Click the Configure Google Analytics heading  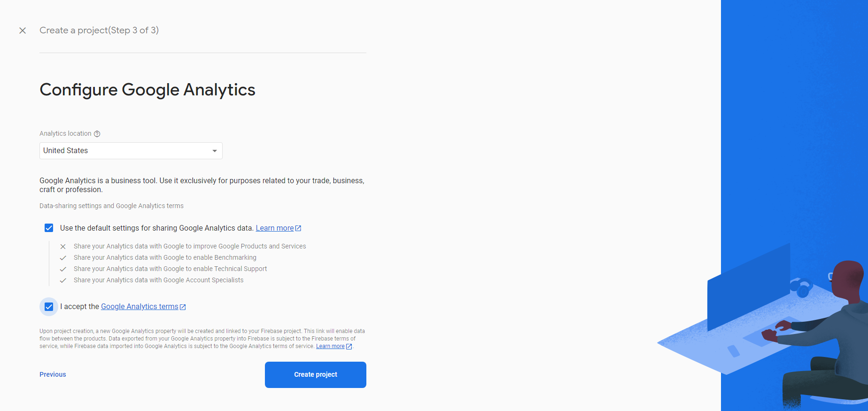coord(147,90)
